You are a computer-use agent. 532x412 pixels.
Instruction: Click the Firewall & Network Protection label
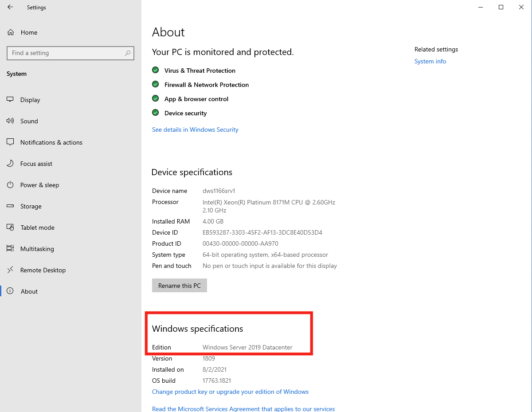click(x=207, y=85)
